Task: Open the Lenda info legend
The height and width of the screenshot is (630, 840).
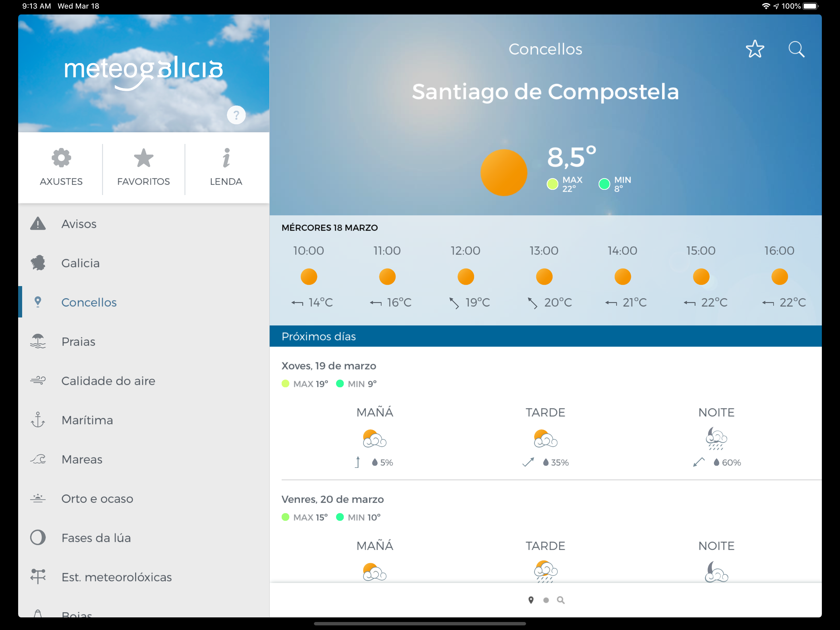Action: pyautogui.click(x=226, y=167)
